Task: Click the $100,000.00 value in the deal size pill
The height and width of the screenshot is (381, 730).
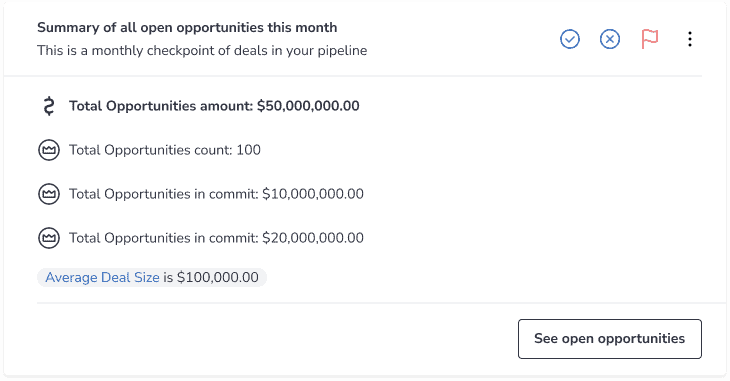Action: coord(218,278)
